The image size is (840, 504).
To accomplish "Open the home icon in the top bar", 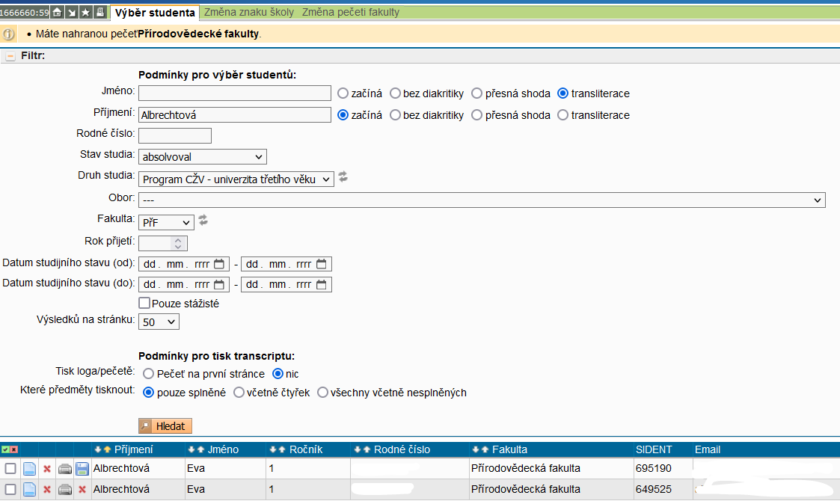I will 58,12.
